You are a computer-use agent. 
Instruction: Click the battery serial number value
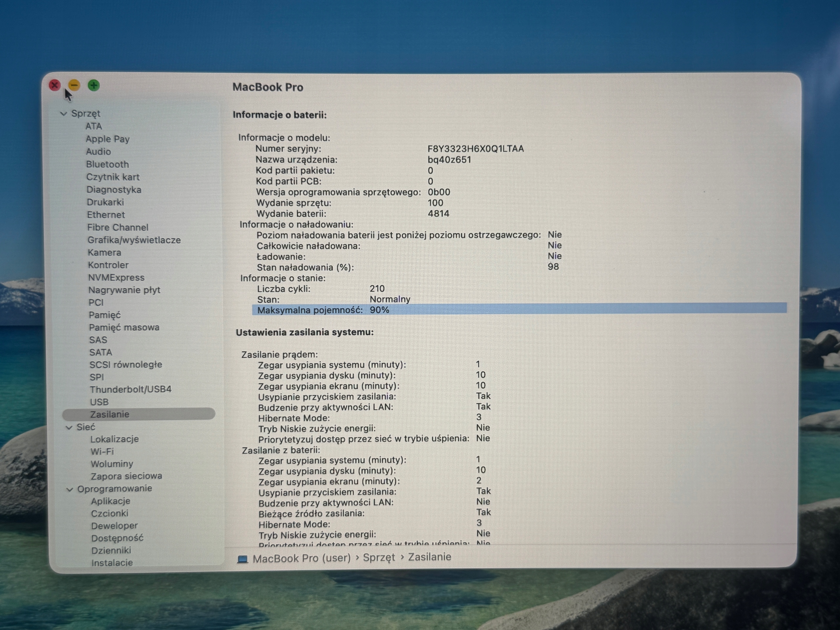point(475,149)
